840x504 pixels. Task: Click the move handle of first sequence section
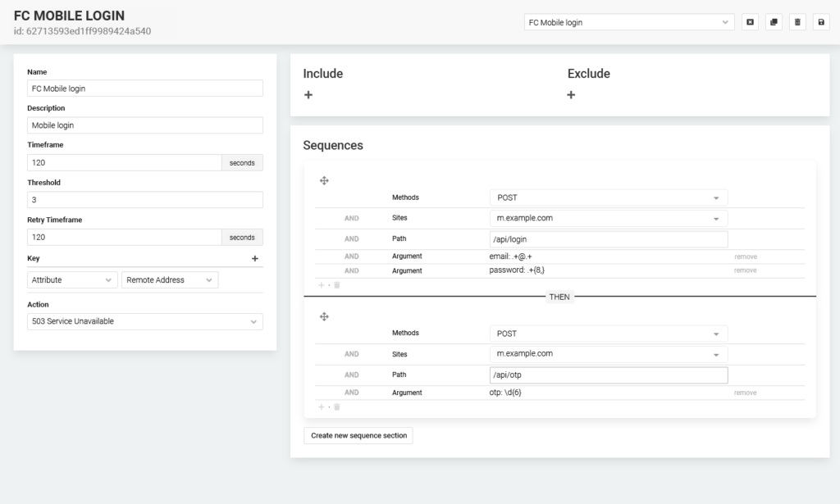pos(324,181)
